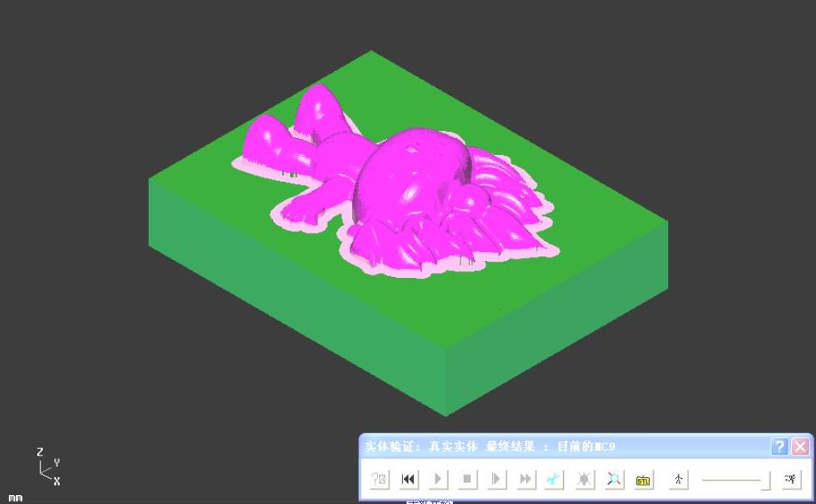Set simulation speed to fast runner icon

[791, 479]
